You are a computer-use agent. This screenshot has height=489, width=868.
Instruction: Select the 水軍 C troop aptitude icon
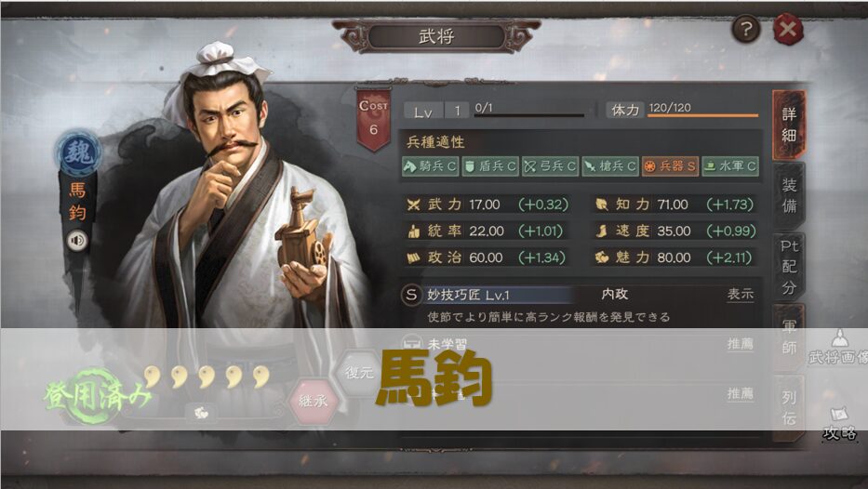point(729,166)
